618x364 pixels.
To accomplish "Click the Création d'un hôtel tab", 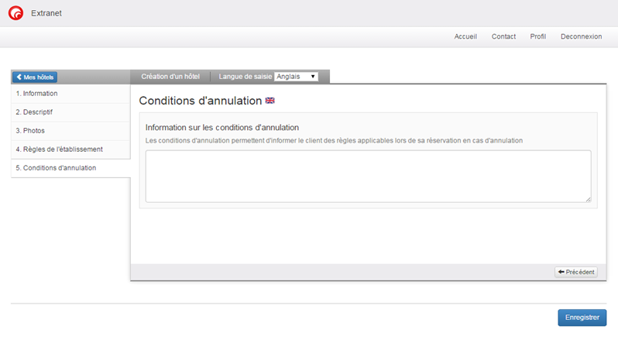I will coord(170,77).
